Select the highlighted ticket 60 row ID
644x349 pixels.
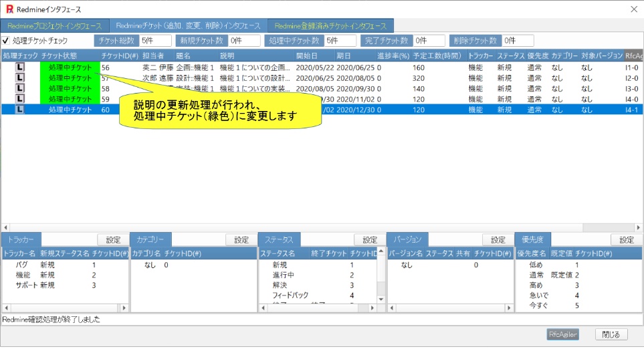(106, 110)
